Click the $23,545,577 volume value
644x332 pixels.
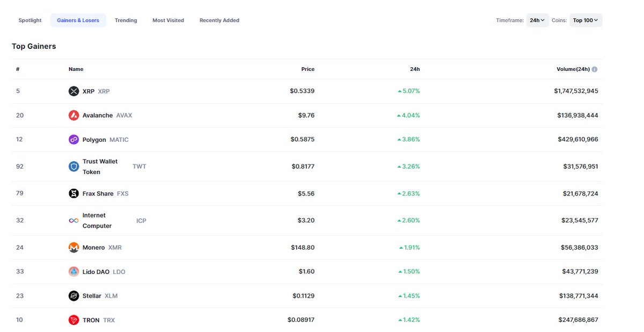point(580,221)
